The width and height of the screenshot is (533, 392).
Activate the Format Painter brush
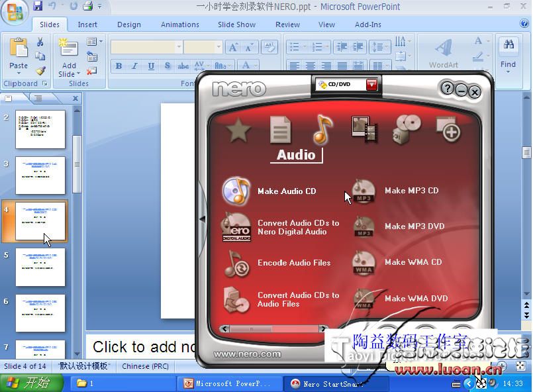tap(40, 70)
